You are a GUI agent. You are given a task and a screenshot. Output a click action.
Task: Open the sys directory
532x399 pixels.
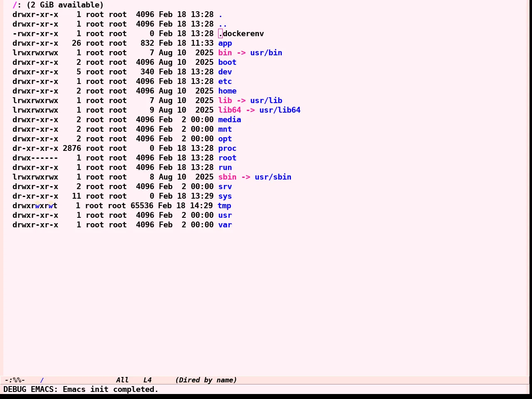(225, 196)
